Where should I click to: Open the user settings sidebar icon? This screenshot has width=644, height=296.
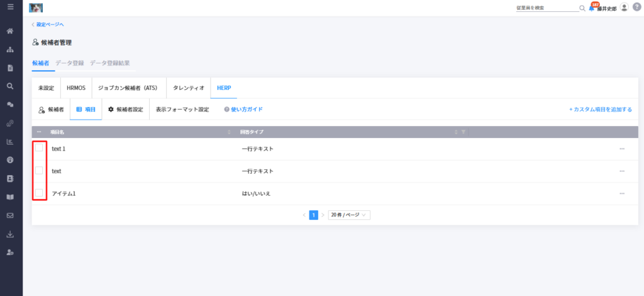[10, 253]
